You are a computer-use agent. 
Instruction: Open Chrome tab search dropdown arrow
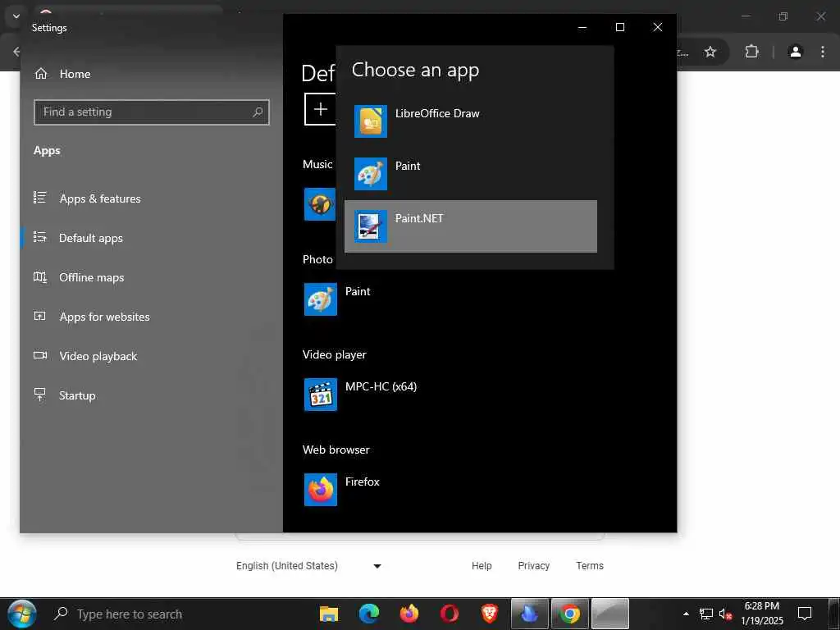(16, 16)
